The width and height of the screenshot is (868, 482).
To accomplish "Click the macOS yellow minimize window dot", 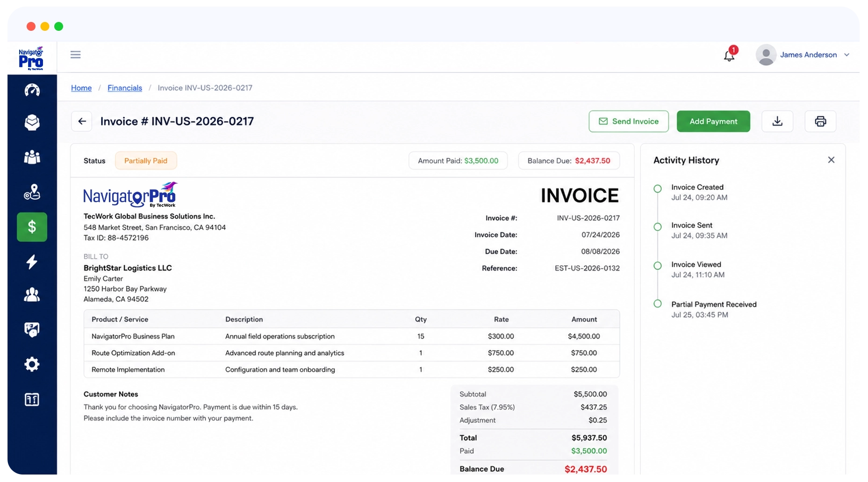I will (45, 26).
